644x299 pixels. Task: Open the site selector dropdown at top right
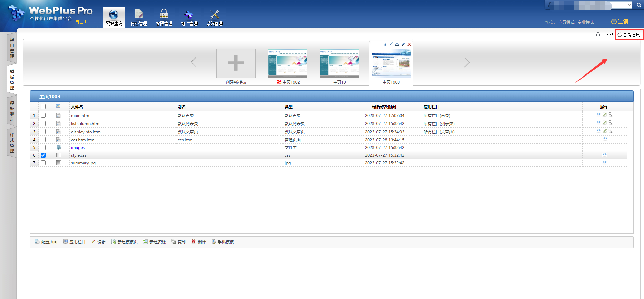tap(629, 5)
